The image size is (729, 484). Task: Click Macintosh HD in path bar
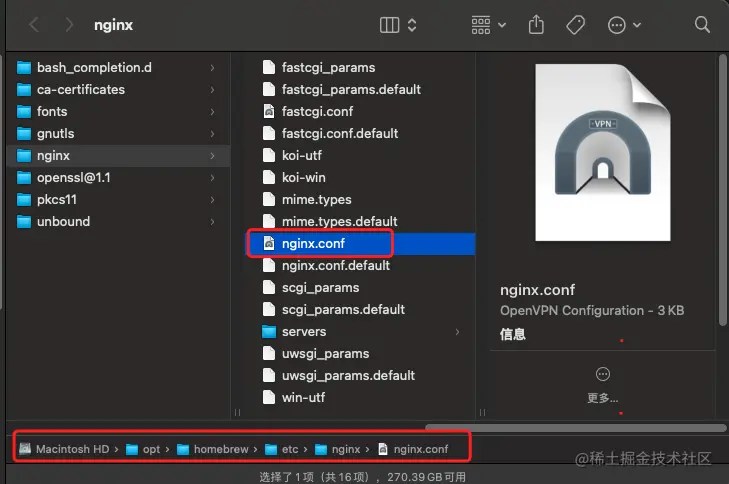coord(64,449)
